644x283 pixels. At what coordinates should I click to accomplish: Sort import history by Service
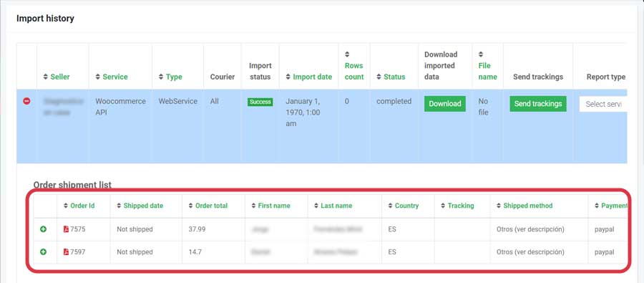[x=112, y=77]
